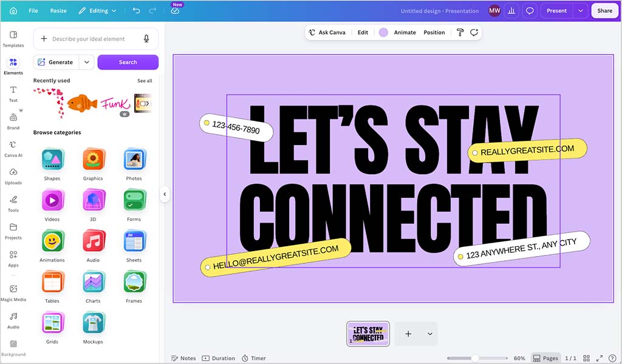
Task: Open the Resize menu
Action: click(58, 11)
